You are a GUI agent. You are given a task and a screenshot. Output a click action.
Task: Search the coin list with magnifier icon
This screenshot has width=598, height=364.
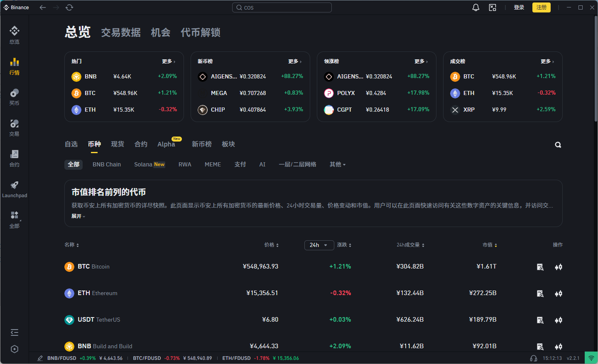[x=558, y=145]
